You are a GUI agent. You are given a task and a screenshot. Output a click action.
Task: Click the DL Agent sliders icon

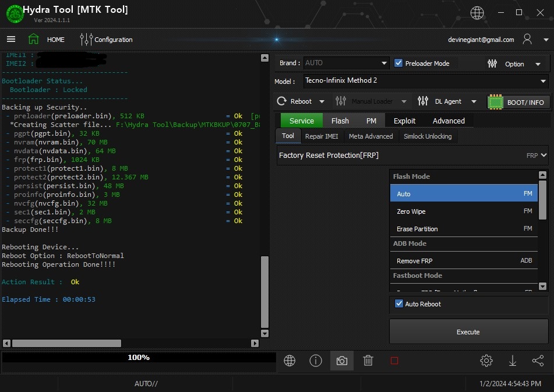coord(423,101)
